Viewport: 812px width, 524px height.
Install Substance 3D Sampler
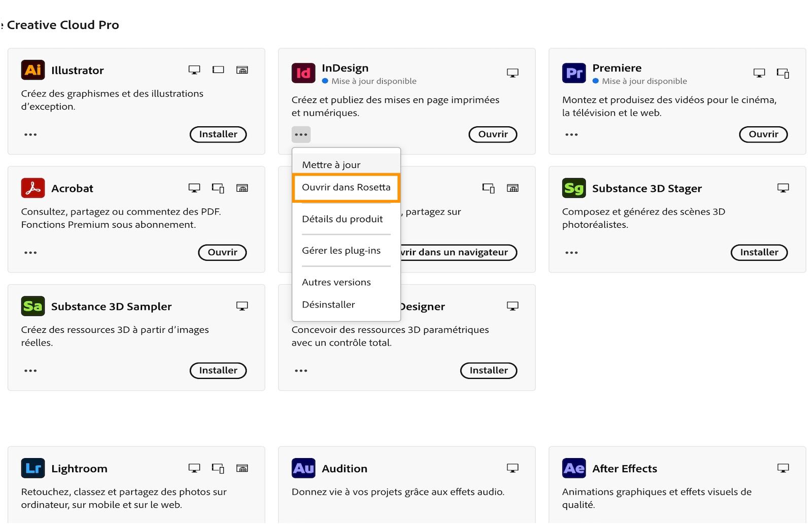pyautogui.click(x=218, y=371)
